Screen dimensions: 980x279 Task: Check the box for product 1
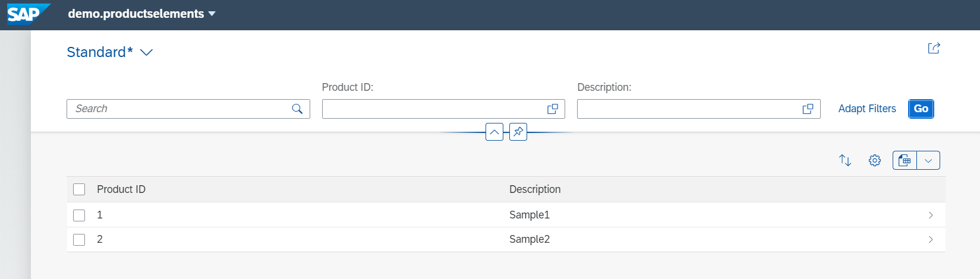[79, 215]
